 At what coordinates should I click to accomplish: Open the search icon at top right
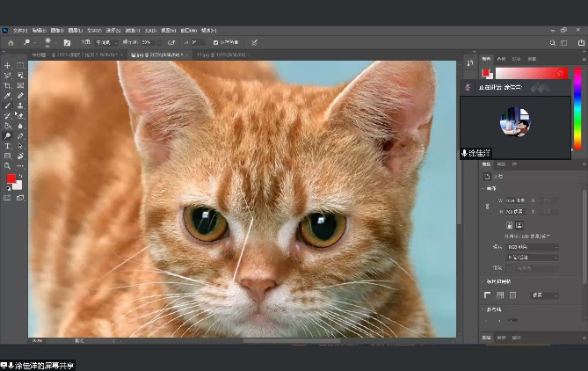coord(552,41)
